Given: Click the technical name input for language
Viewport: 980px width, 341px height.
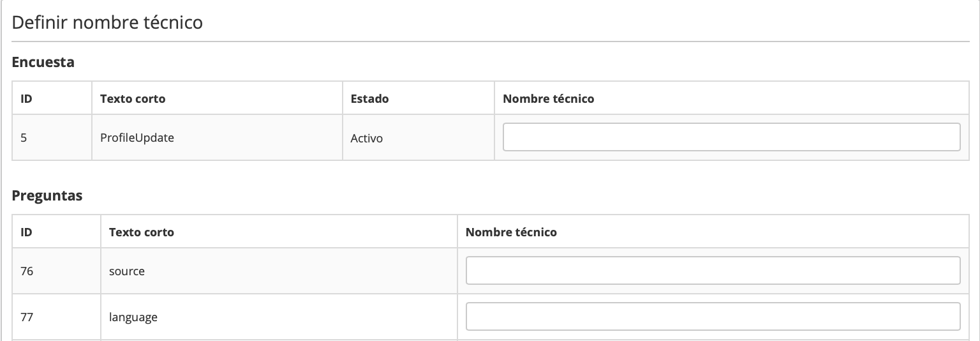Looking at the screenshot, I should coord(713,317).
